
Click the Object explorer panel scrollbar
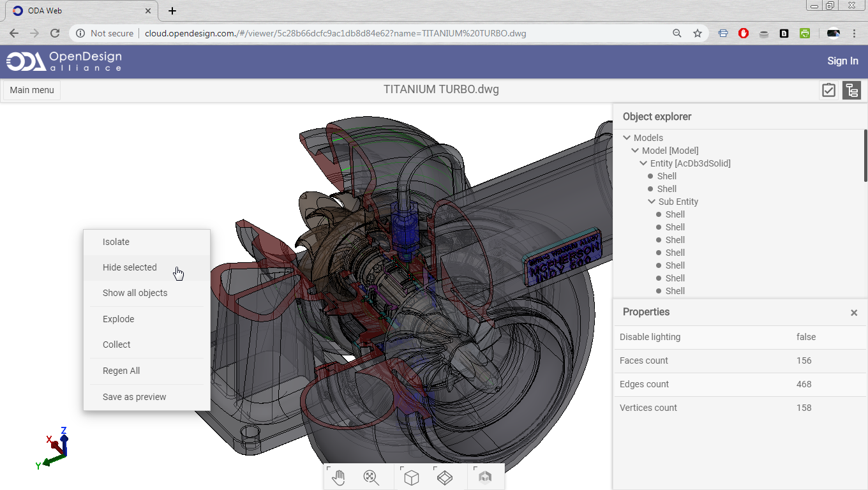(865, 155)
